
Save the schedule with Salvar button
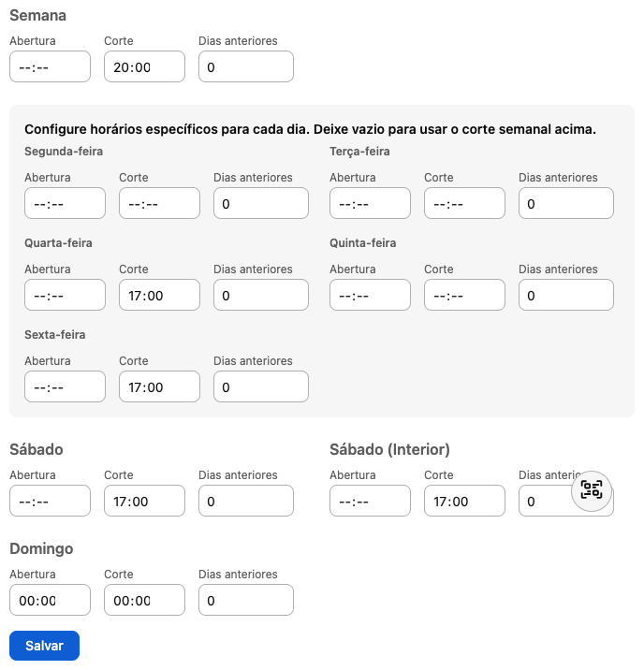(44, 646)
